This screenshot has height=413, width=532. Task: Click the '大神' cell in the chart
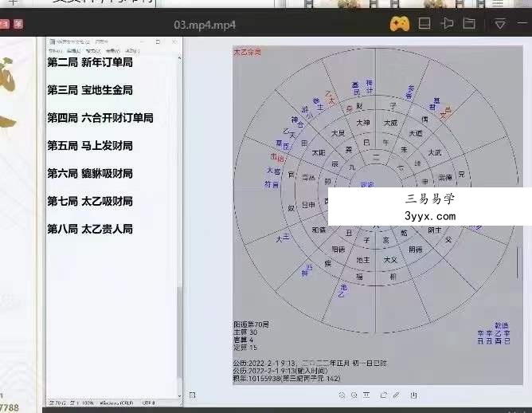coord(363,123)
